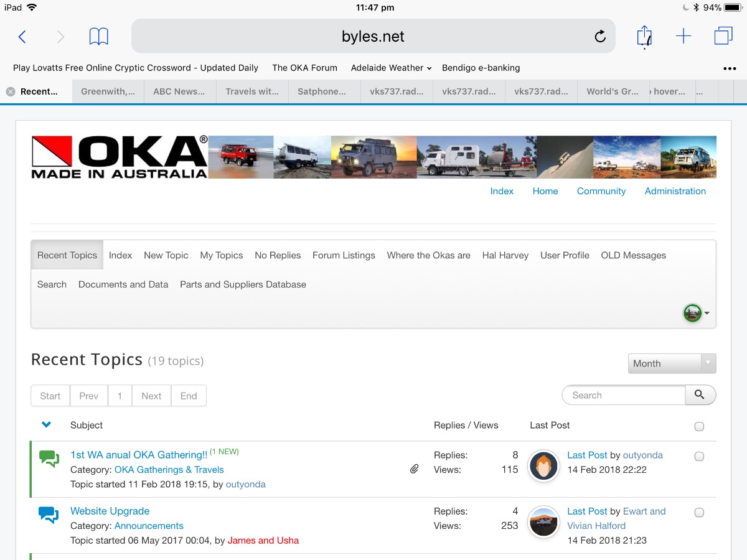Viewport: 747px width, 560px height.
Task: Open the Website Upgrade topic
Action: (110, 511)
